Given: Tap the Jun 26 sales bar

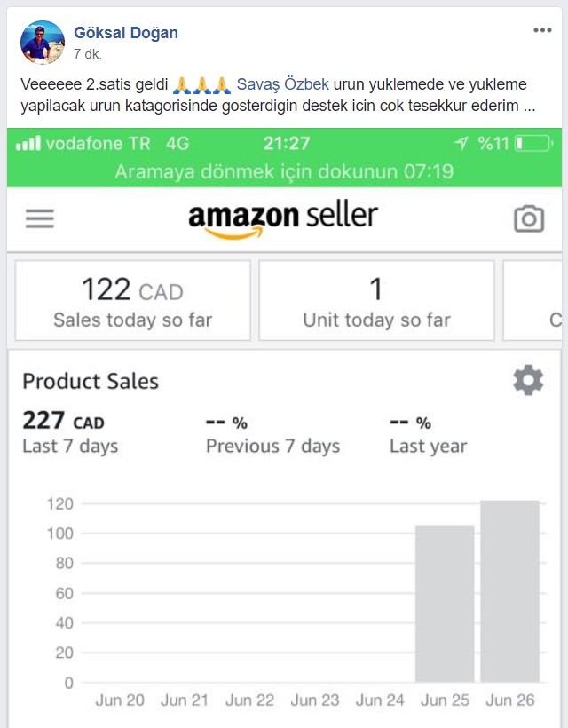Looking at the screenshot, I should pos(509,591).
